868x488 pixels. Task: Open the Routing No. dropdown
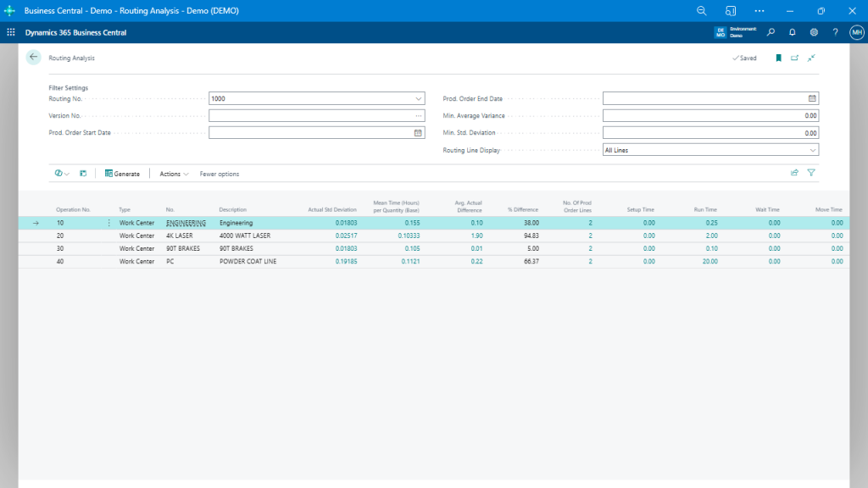coord(417,98)
